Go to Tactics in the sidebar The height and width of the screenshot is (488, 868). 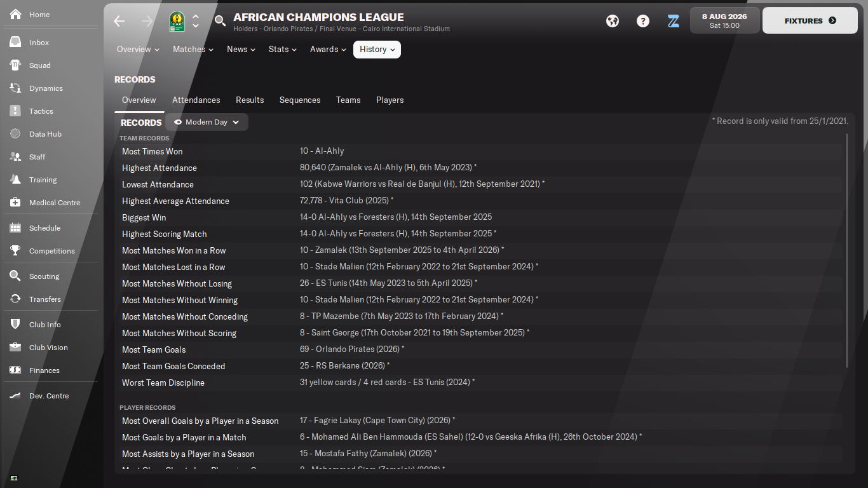click(x=41, y=111)
